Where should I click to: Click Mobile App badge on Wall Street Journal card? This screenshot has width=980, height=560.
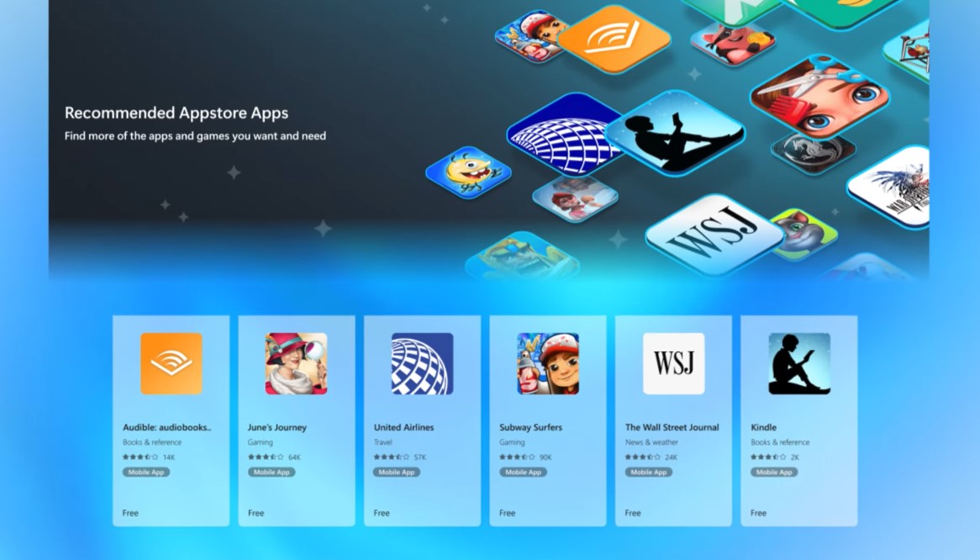(649, 473)
